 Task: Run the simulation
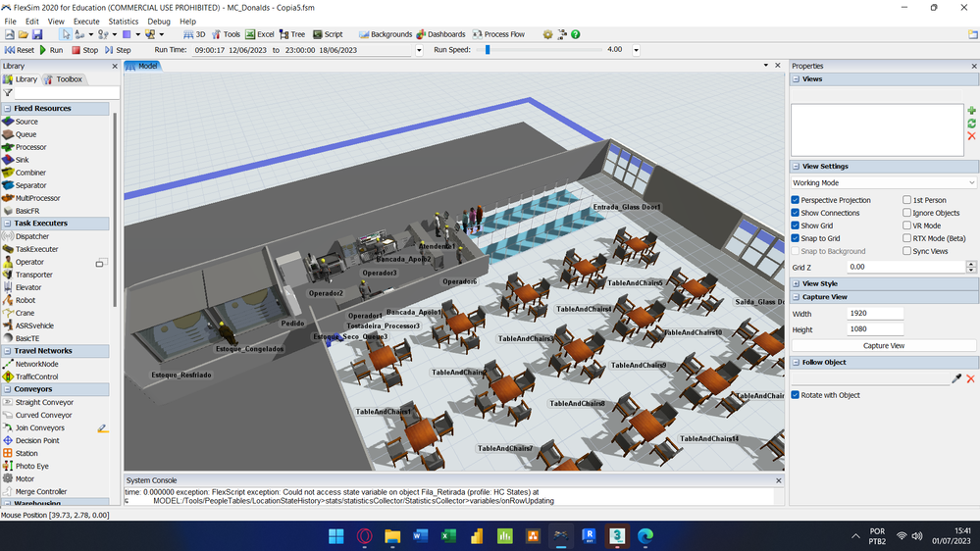[x=51, y=50]
